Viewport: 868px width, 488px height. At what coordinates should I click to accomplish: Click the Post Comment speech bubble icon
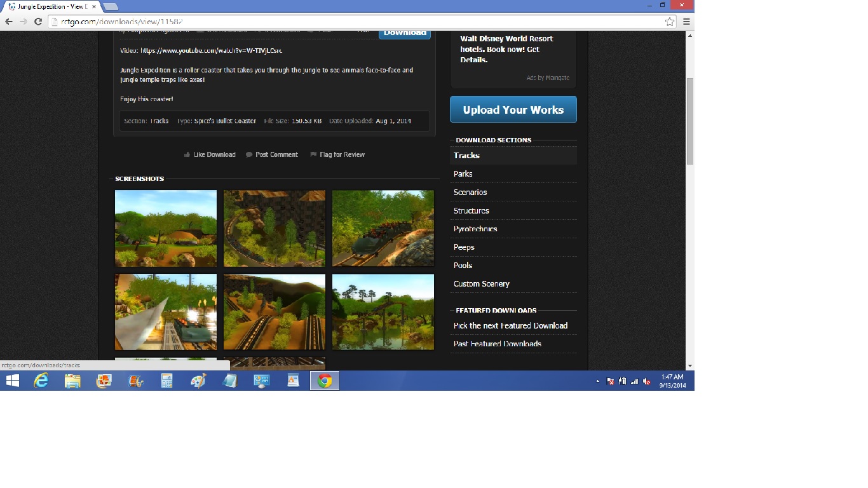(249, 154)
